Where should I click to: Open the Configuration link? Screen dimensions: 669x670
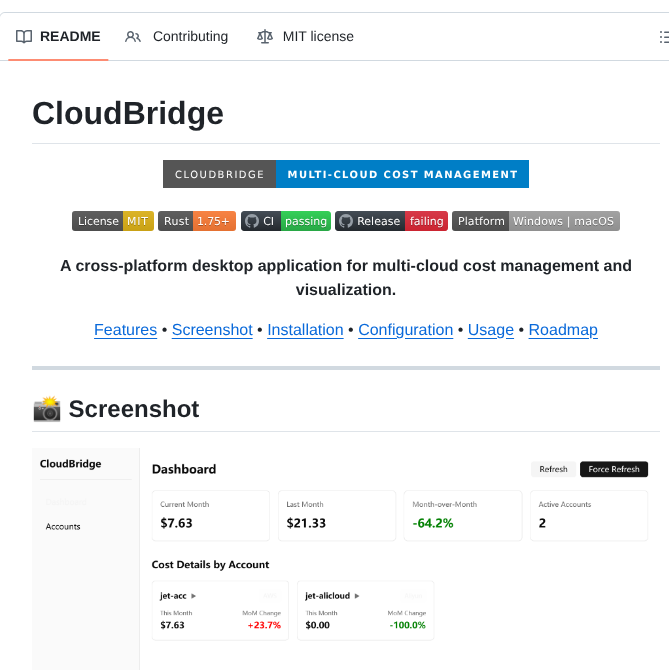(x=405, y=330)
